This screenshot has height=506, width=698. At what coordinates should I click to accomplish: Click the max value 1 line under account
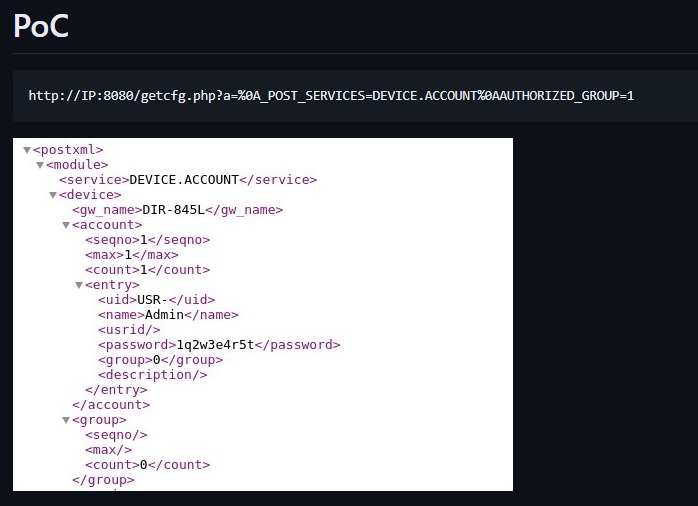pos(132,255)
